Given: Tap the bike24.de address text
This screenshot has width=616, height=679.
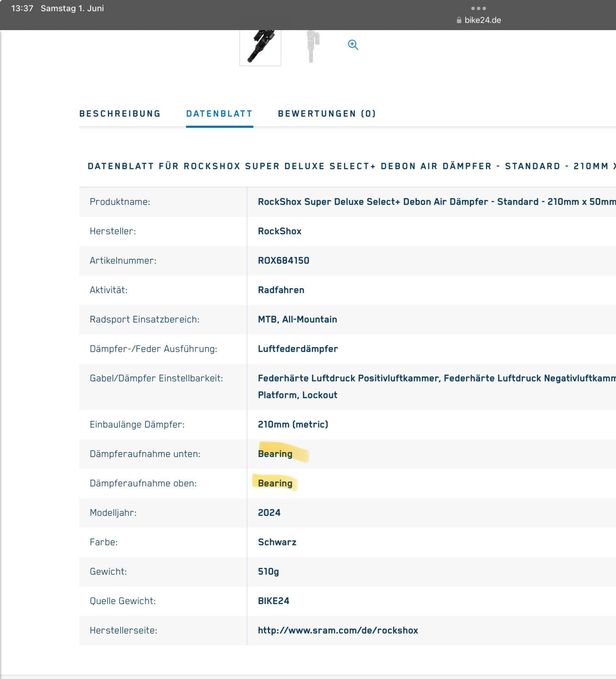Looking at the screenshot, I should pyautogui.click(x=483, y=20).
